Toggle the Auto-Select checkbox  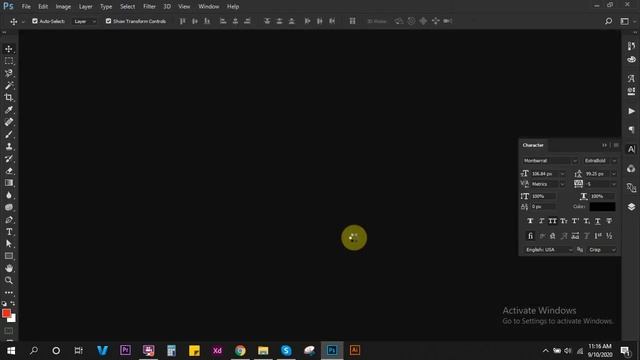[x=35, y=21]
